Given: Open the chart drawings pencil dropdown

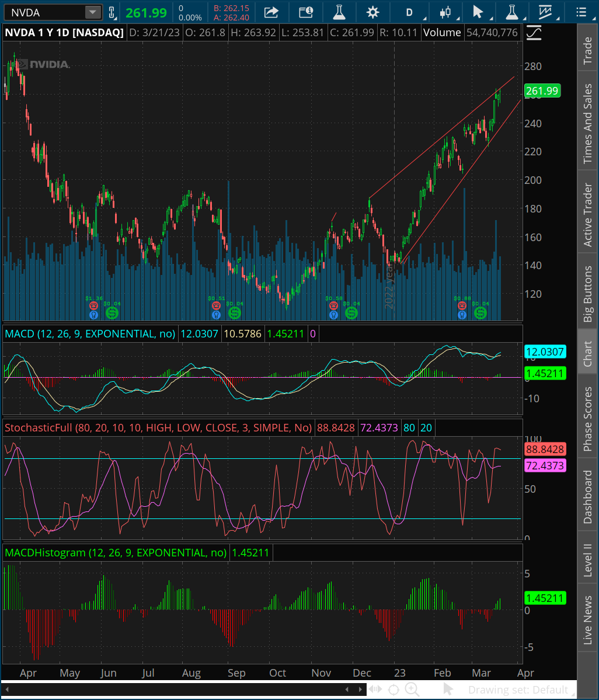Looking at the screenshot, I should click(x=545, y=12).
